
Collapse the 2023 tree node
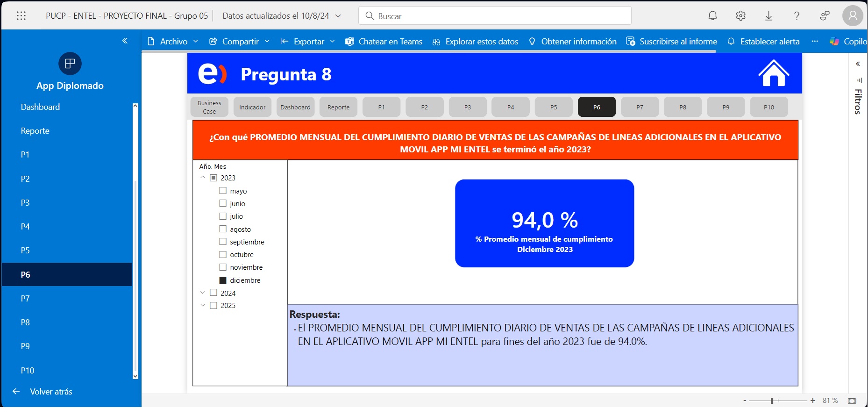(203, 178)
